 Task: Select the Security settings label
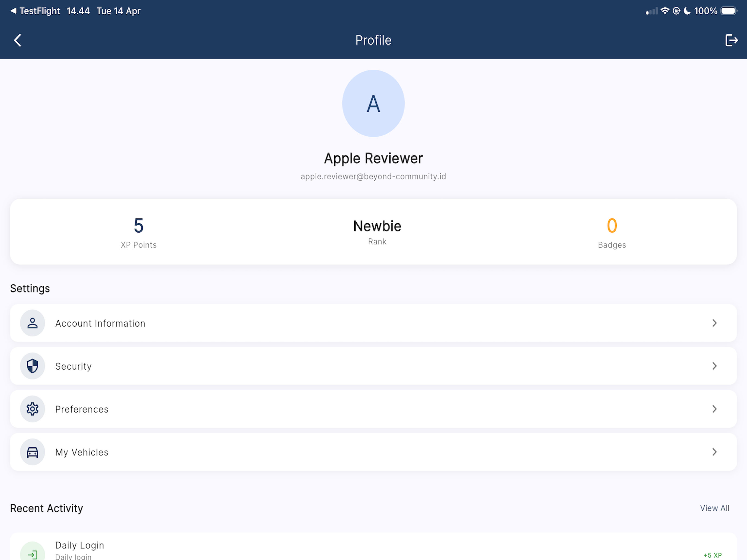(73, 366)
